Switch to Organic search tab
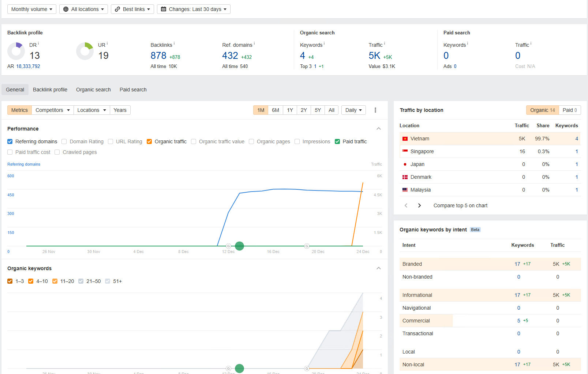The width and height of the screenshot is (588, 374). click(93, 90)
